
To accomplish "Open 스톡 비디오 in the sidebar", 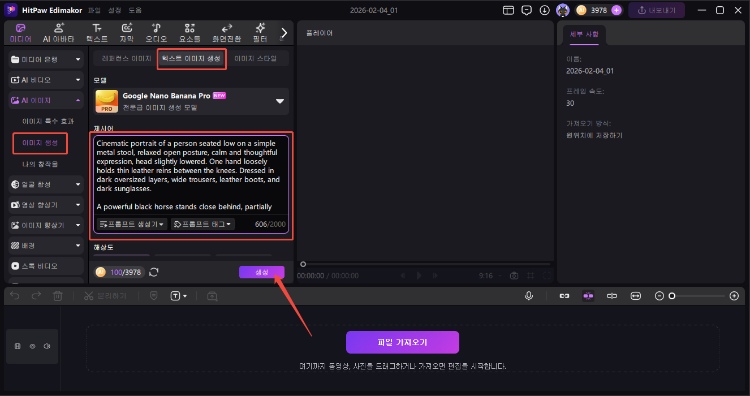I will [46, 266].
